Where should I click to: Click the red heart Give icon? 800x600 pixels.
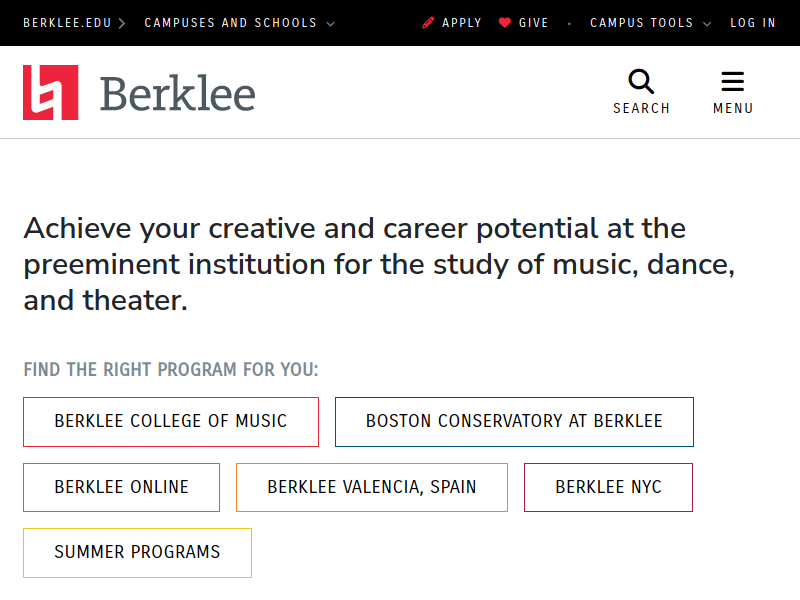[505, 23]
